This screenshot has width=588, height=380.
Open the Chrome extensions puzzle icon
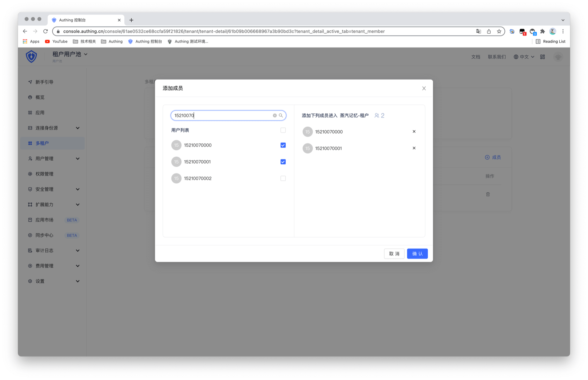pos(543,31)
